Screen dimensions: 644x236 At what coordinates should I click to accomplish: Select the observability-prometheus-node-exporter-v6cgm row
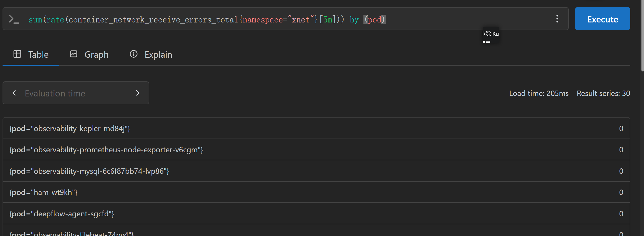coord(316,150)
